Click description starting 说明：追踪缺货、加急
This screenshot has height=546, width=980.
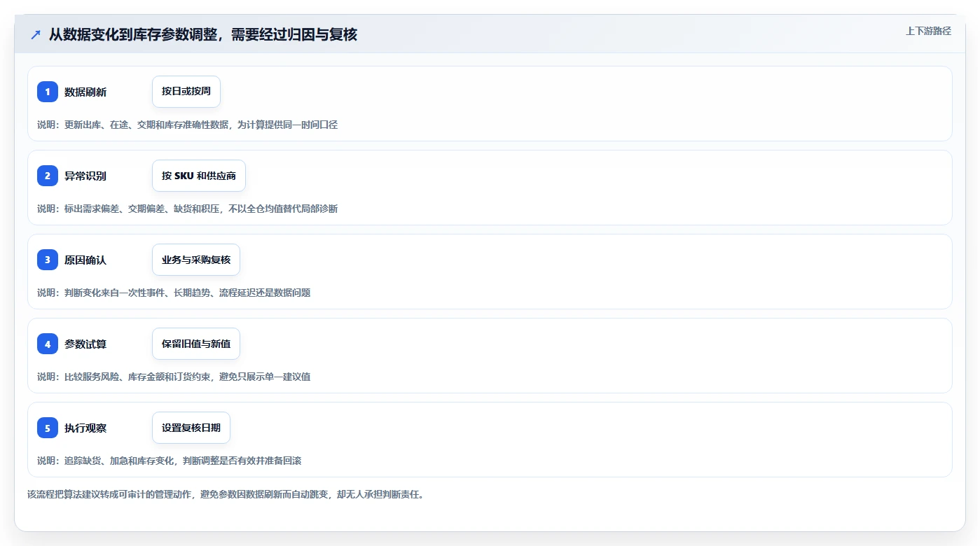point(170,461)
